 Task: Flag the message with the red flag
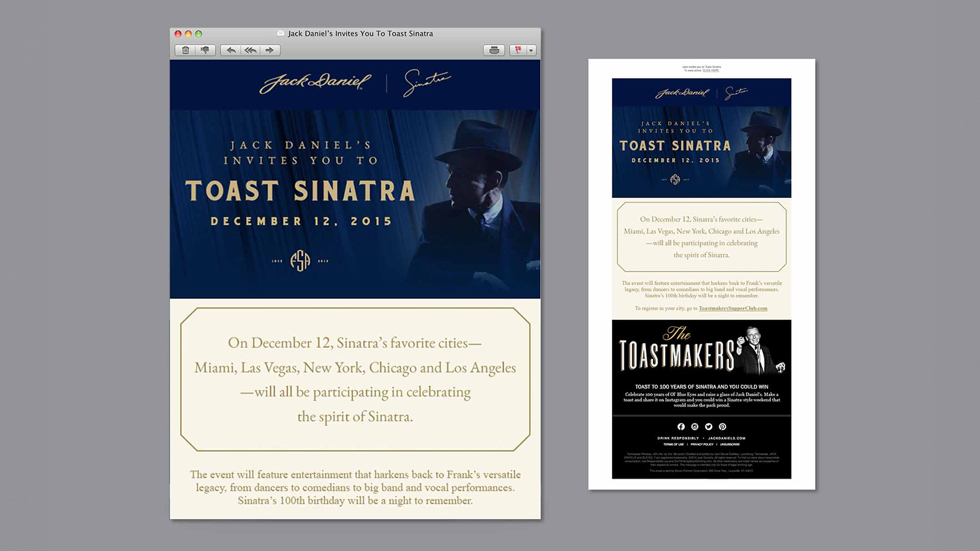[x=518, y=50]
